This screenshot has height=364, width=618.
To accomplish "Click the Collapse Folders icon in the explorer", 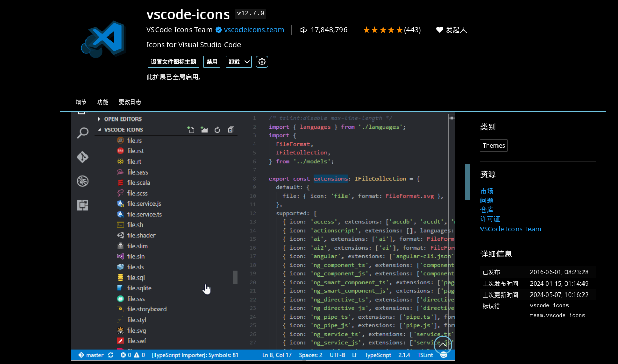I will tap(231, 130).
